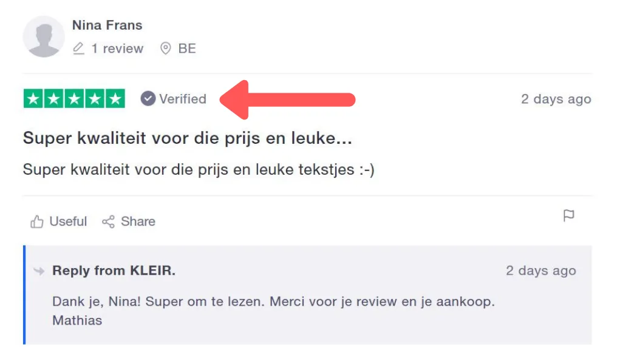
Task: Click the first green star
Action: click(x=33, y=99)
